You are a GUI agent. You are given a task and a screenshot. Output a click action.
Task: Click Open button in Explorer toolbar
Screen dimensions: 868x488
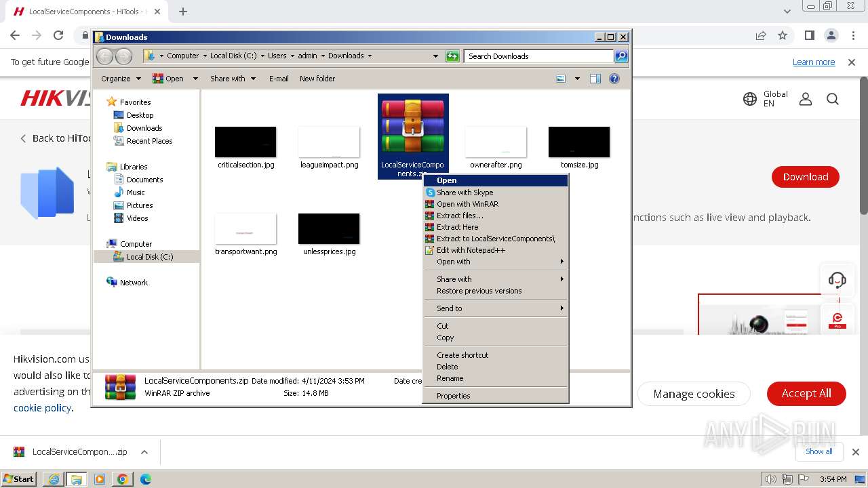pyautogui.click(x=169, y=79)
